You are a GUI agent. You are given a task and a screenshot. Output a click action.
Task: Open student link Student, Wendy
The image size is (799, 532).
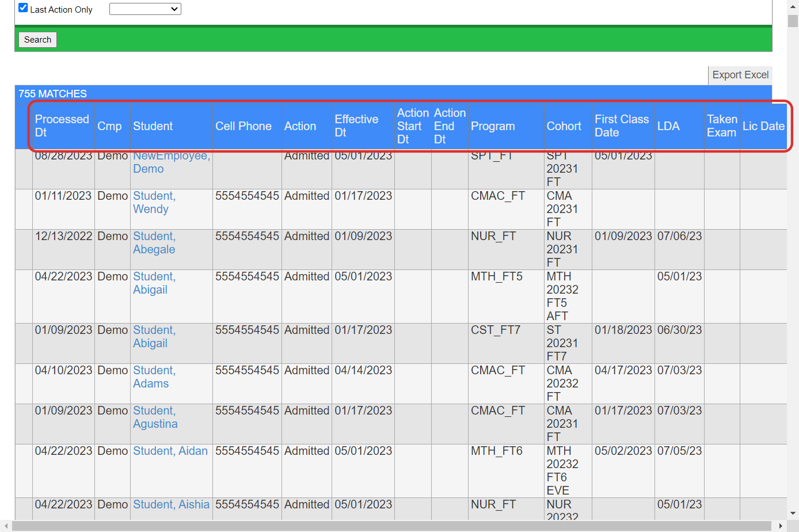click(x=154, y=202)
